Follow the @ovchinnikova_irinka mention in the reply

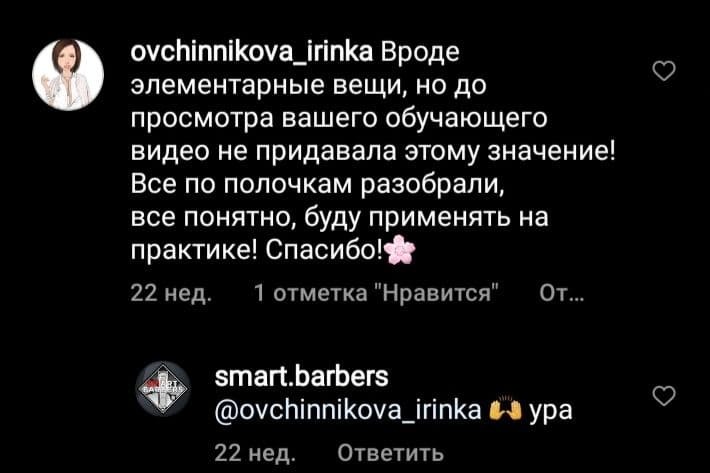pyautogui.click(x=348, y=410)
